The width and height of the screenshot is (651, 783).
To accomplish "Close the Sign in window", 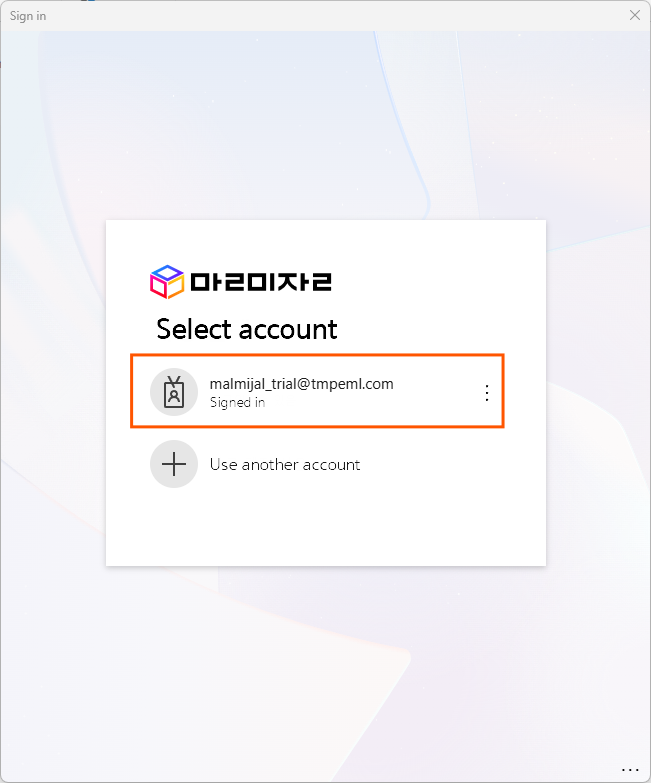I will point(635,15).
